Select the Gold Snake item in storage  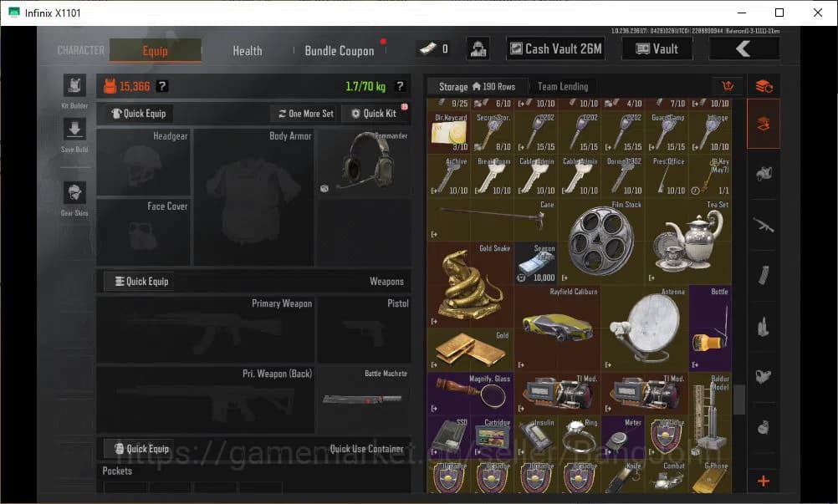click(469, 284)
